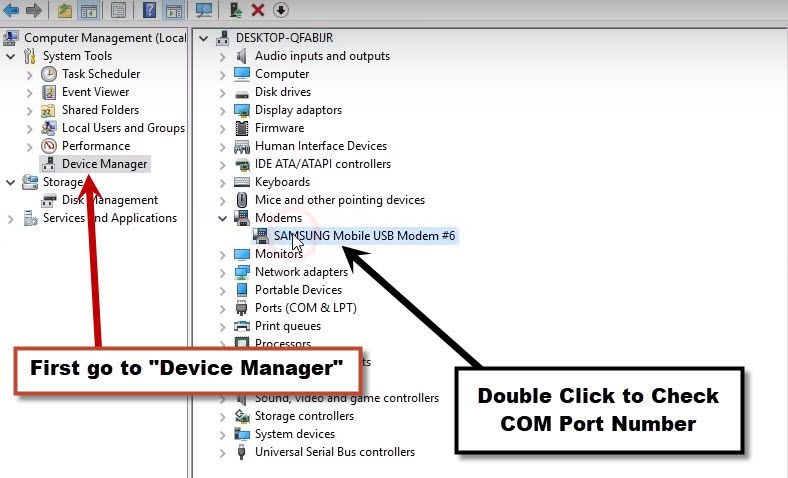Expand the Display adaptors category
Viewport: 788px width, 478px height.
222,111
